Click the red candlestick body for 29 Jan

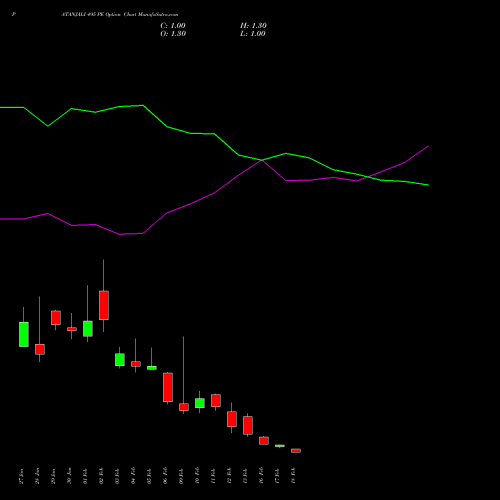pos(56,318)
